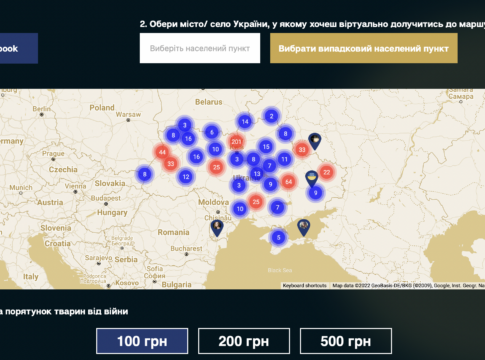
Task: Click the partially visible Facebook button
Action: 18,48
